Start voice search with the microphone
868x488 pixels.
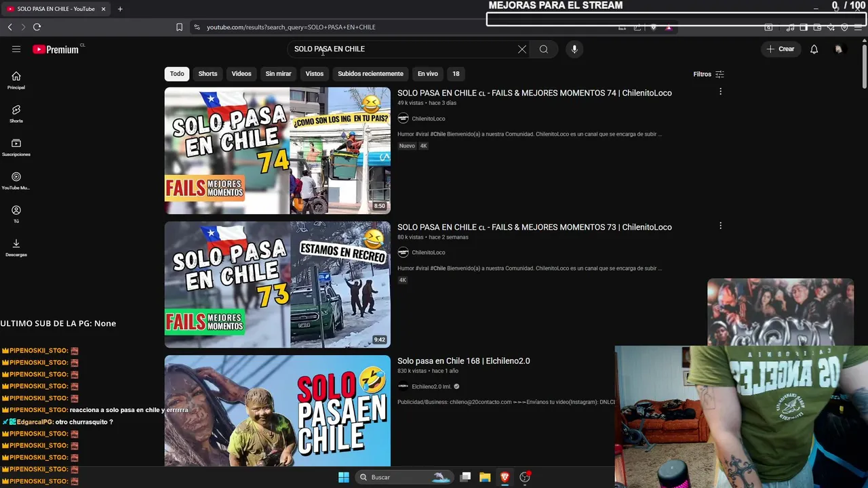coord(574,49)
